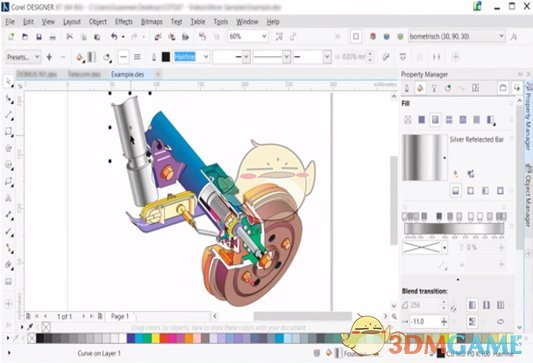Open the Bitmaps menu
Screen dimensions: 533x363
point(152,22)
